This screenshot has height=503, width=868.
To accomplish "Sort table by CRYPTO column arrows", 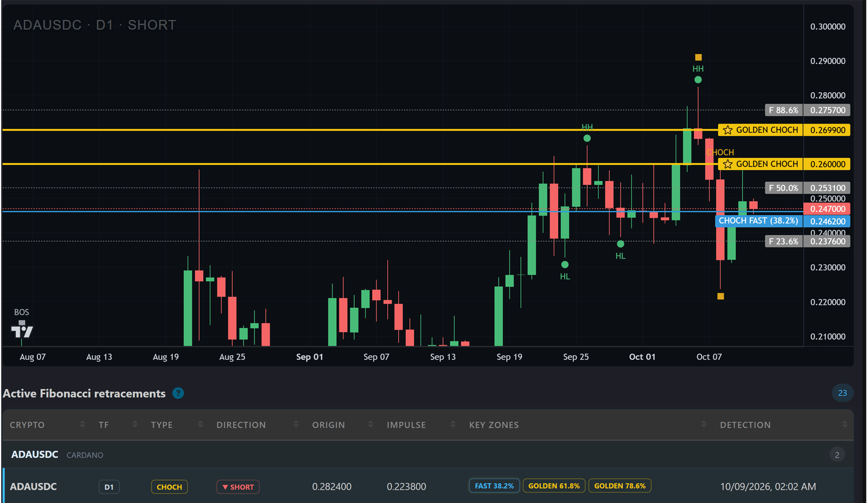I will click(x=82, y=425).
